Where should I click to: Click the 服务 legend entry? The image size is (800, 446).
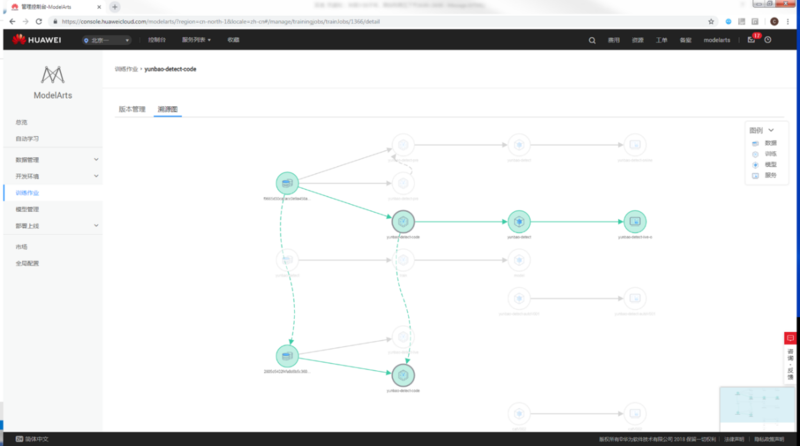[x=764, y=176]
